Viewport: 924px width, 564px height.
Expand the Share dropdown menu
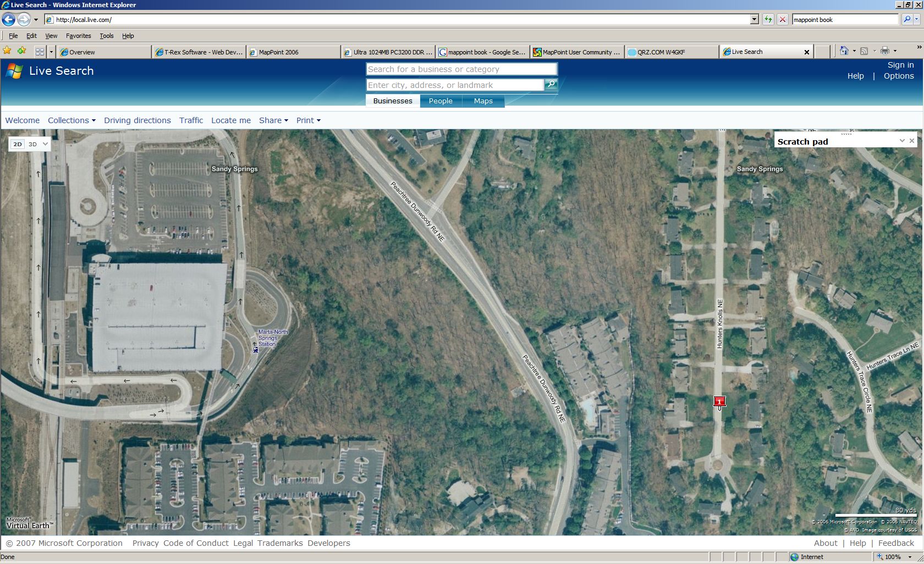[273, 120]
